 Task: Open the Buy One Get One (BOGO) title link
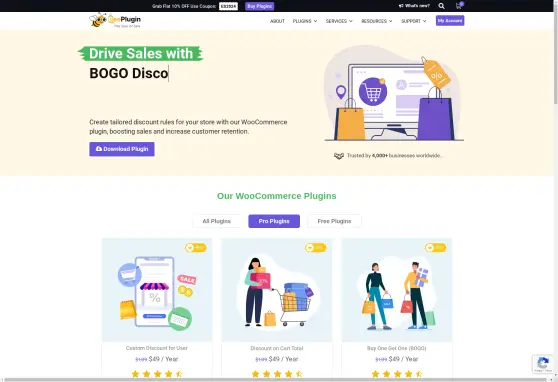pos(396,348)
